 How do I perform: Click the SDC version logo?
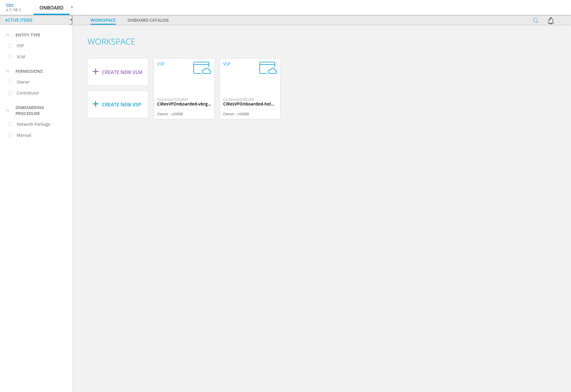(13, 7)
